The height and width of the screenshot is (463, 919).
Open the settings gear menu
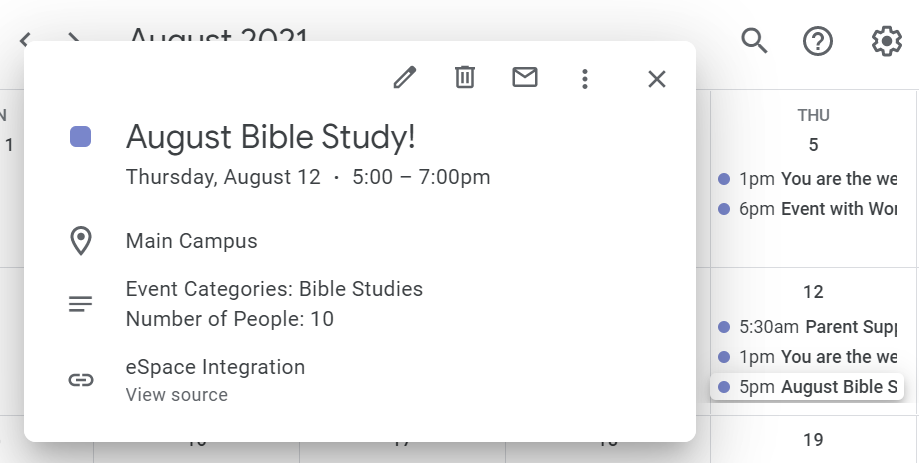(x=886, y=41)
